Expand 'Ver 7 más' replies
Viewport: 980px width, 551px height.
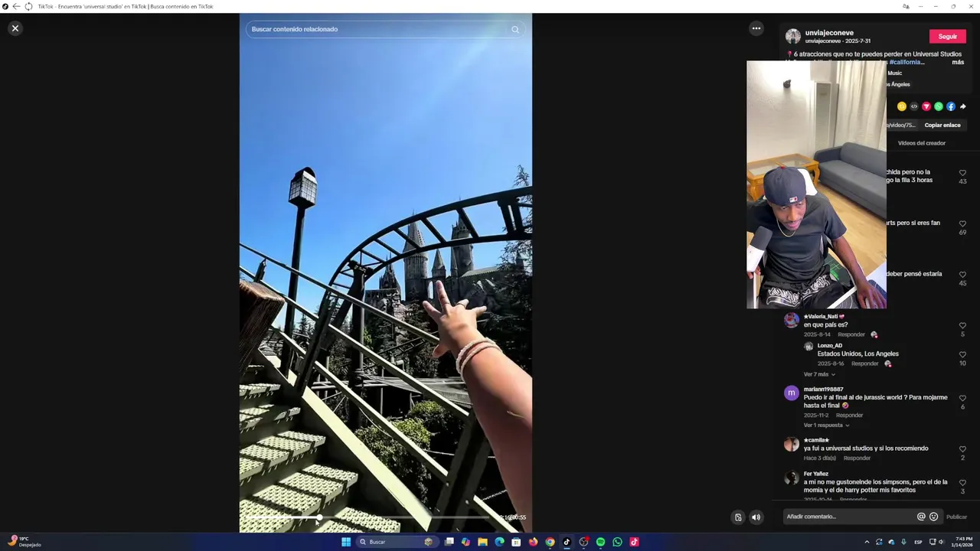(819, 374)
